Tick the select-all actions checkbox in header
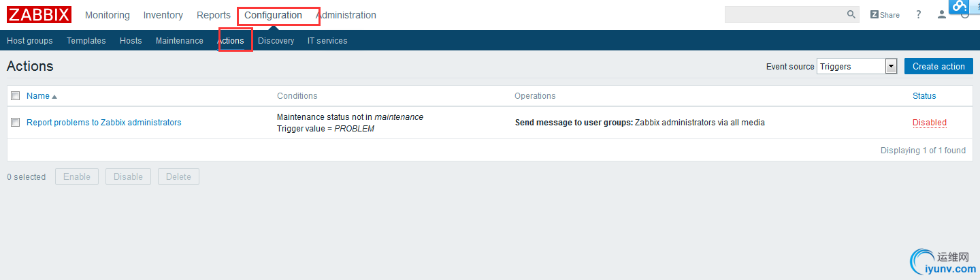 pyautogui.click(x=15, y=96)
